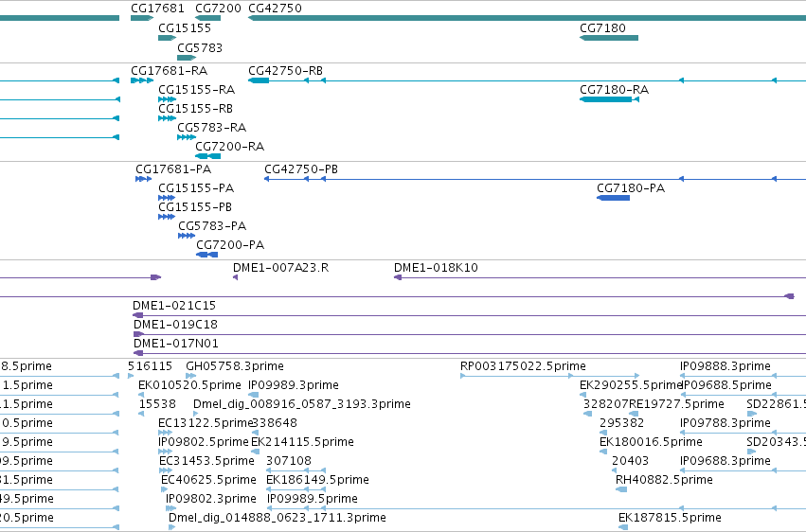
Task: Click the CG15155 gene feature
Action: click(x=167, y=38)
